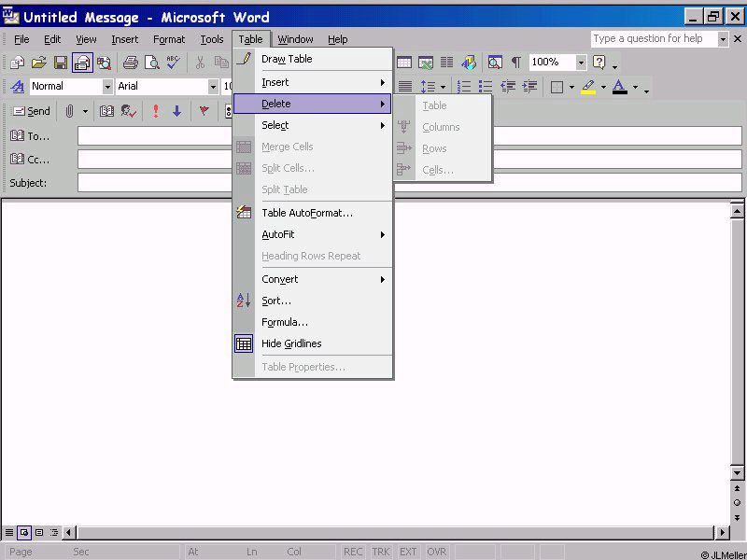747x560 pixels.
Task: Click the Hide Gridlines grid icon
Action: tap(244, 343)
